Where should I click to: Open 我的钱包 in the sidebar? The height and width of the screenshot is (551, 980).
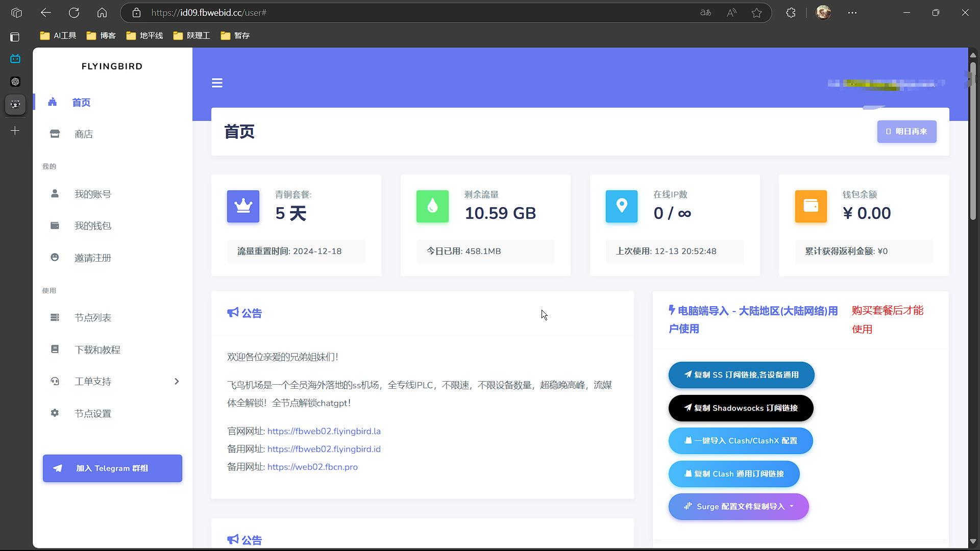coord(92,226)
